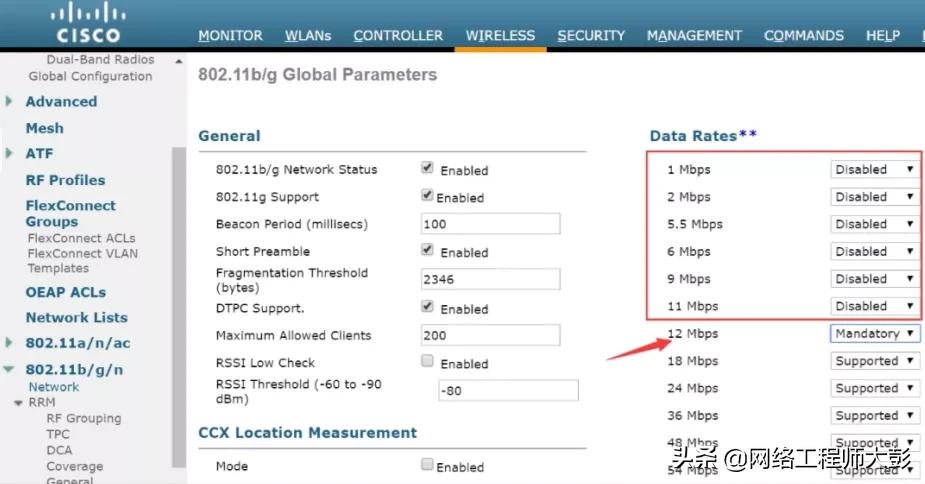The width and height of the screenshot is (925, 484).
Task: Open 802.11a/n/ac section
Action: tap(78, 343)
